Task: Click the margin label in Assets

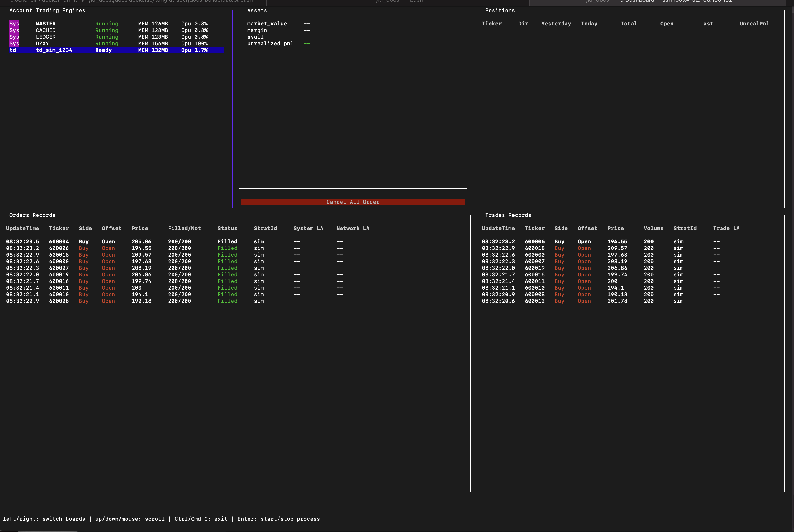Action: [257, 30]
